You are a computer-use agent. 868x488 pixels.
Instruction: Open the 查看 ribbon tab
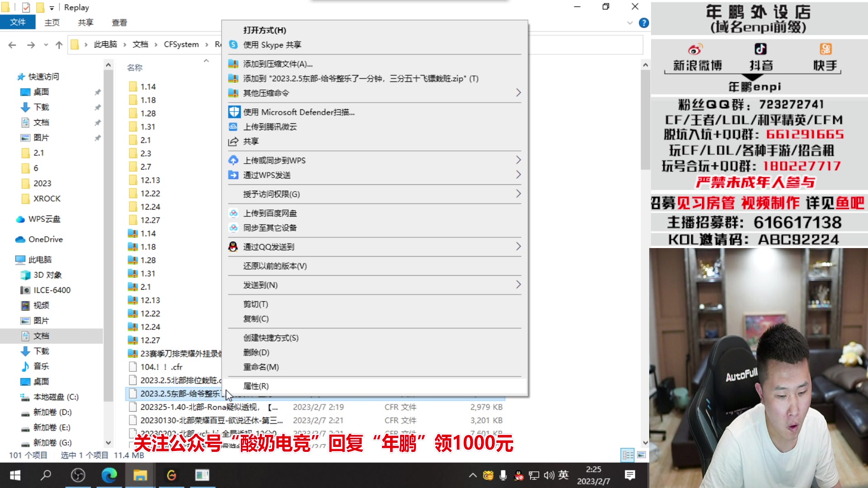click(119, 23)
